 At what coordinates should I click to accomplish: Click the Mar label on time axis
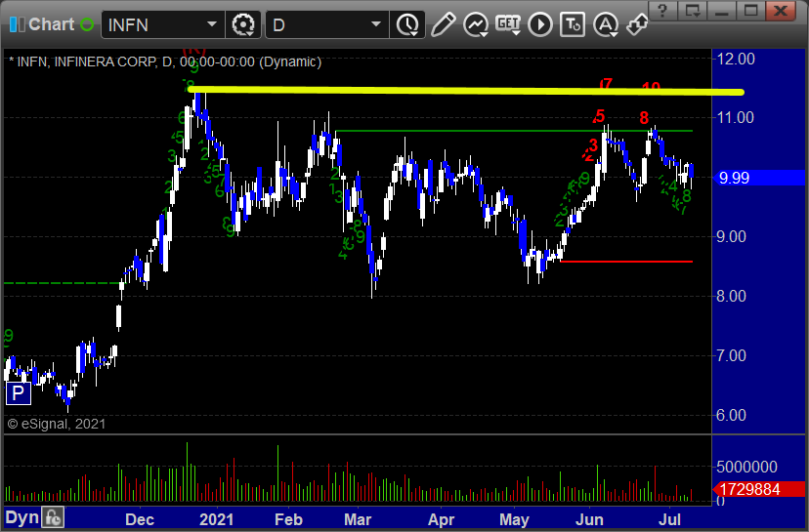(x=358, y=519)
